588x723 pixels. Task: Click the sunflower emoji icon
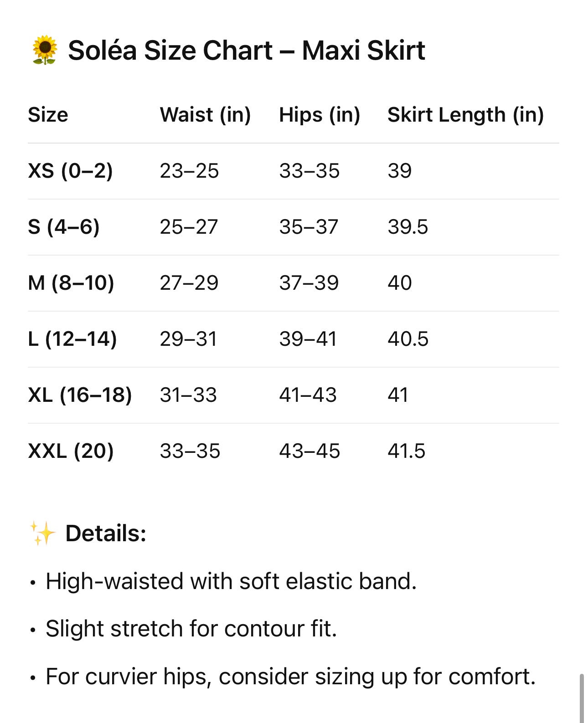pyautogui.click(x=45, y=50)
